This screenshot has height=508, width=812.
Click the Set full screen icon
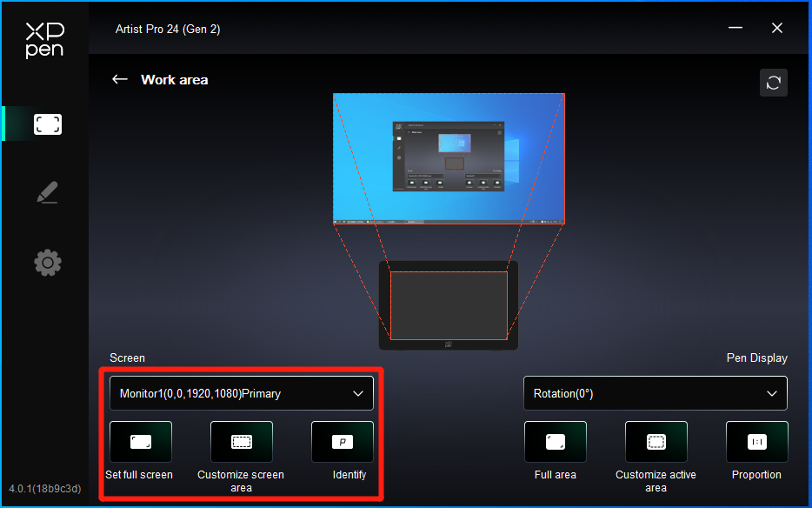141,442
